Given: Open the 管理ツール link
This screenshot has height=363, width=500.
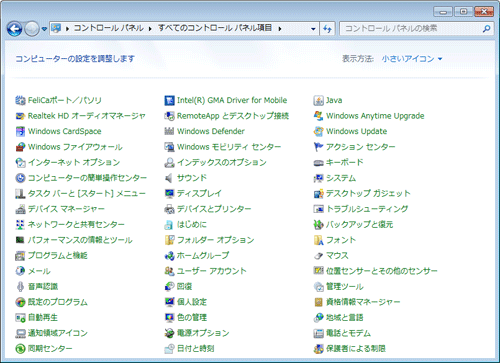Looking at the screenshot, I should point(345,287).
